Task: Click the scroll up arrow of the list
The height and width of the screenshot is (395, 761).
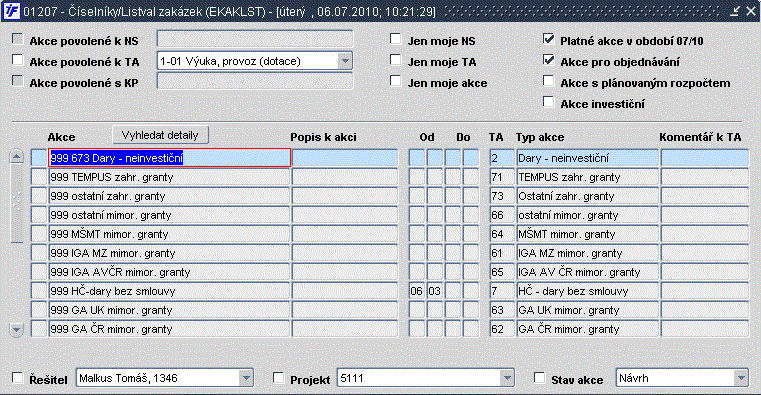Action: tap(17, 156)
